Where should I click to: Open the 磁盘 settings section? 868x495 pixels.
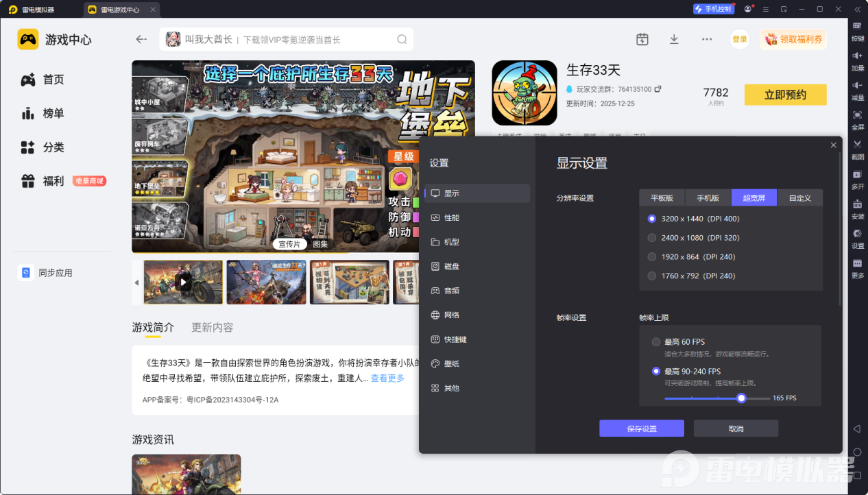tap(477, 266)
